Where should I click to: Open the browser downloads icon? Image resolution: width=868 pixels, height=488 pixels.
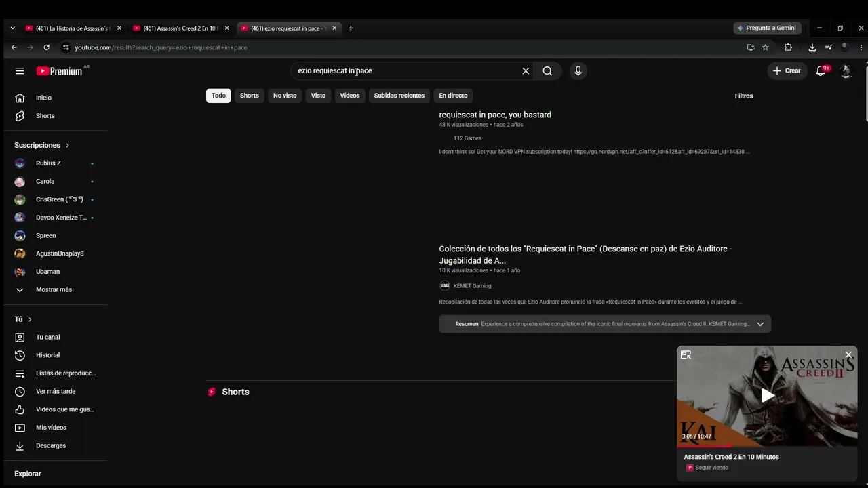[812, 47]
